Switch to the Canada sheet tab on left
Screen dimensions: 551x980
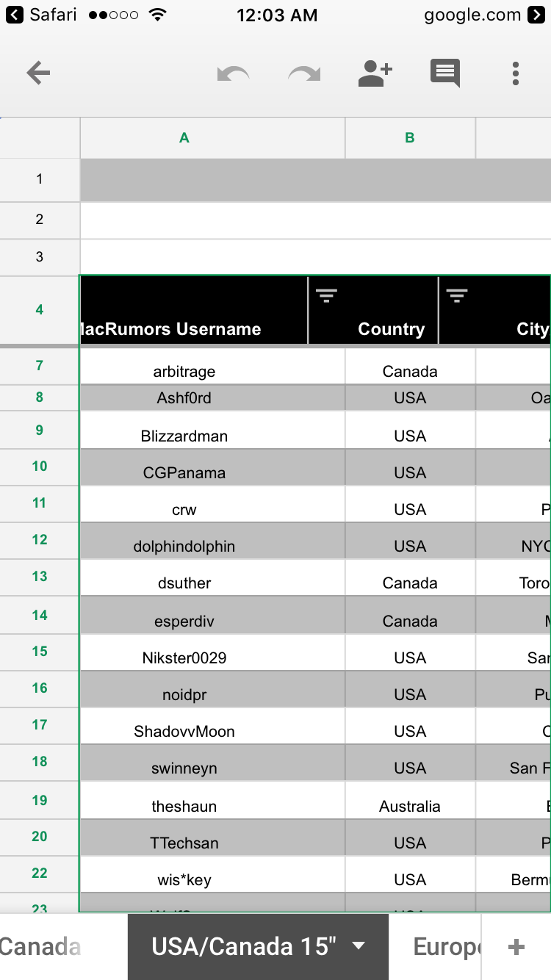40,947
